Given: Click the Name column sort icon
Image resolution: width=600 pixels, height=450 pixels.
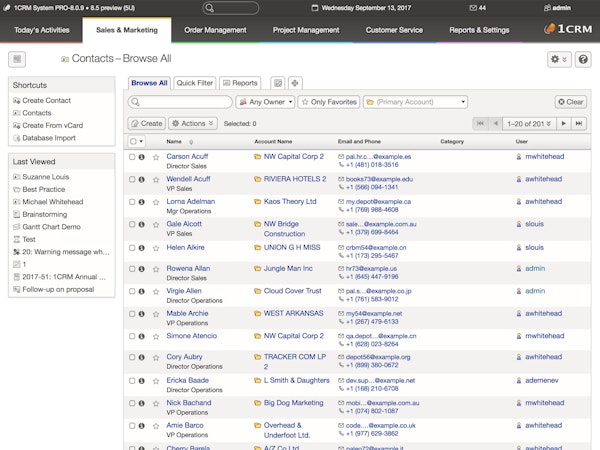Looking at the screenshot, I should click(x=191, y=142).
